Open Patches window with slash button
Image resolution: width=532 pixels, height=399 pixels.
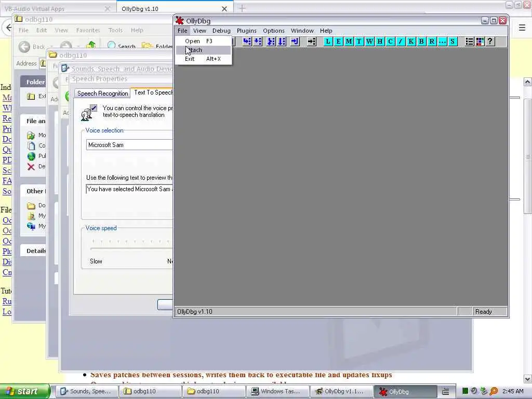(x=401, y=42)
